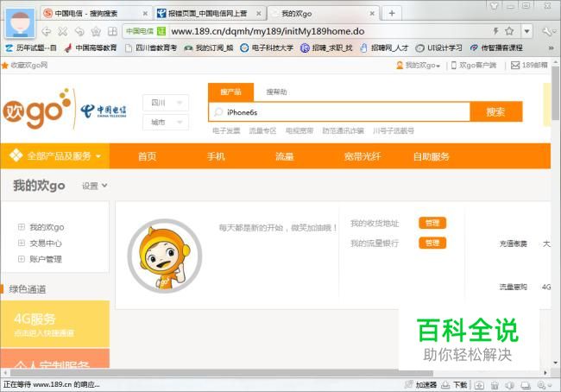
Task: Open 189邮箱 envelope link
Action: 529,65
